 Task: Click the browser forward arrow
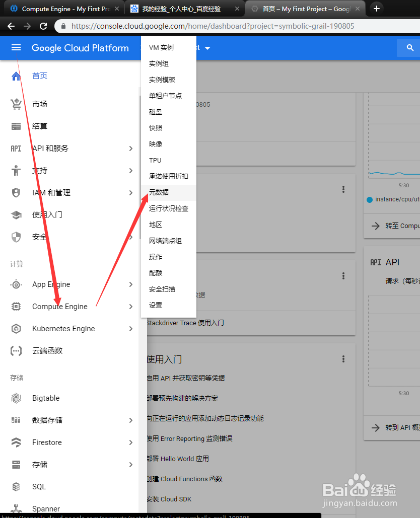tap(27, 26)
